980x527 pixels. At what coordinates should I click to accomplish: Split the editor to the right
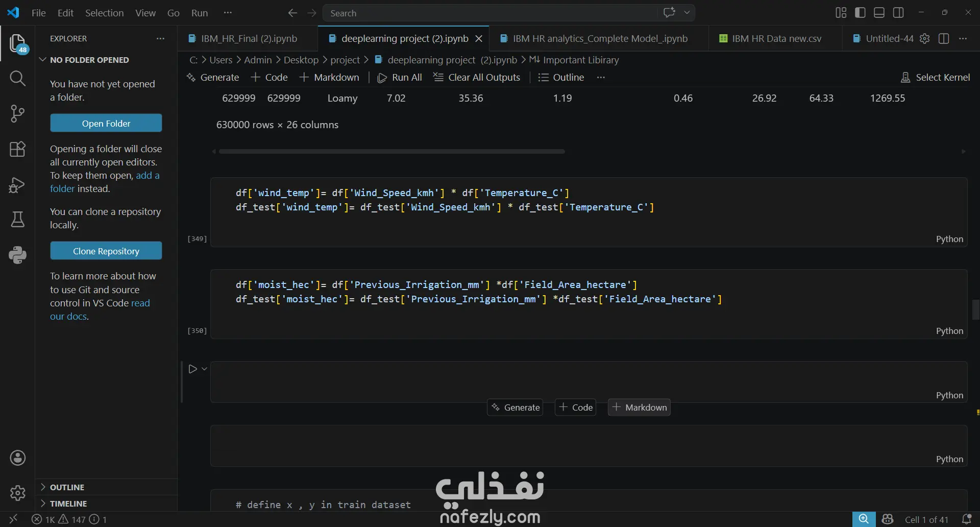pos(944,38)
